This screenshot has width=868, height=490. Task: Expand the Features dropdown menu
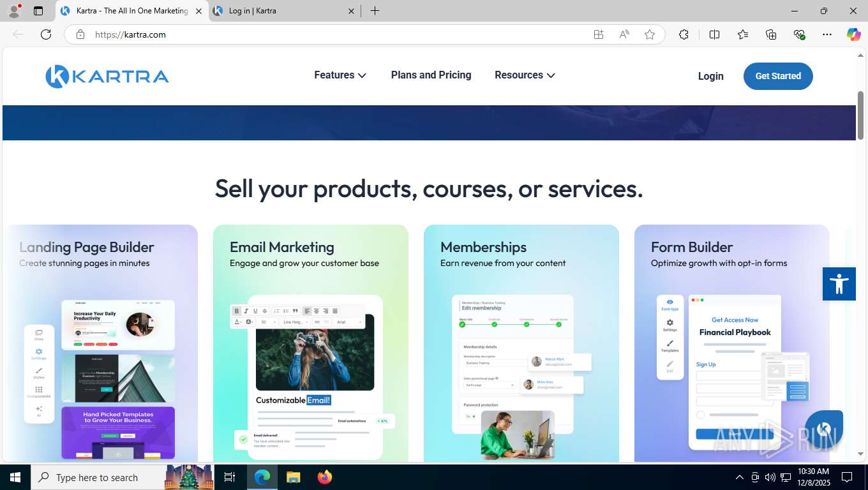340,75
